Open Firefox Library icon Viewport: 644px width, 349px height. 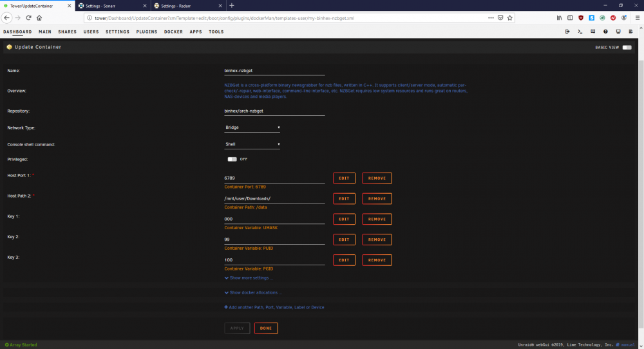click(560, 18)
